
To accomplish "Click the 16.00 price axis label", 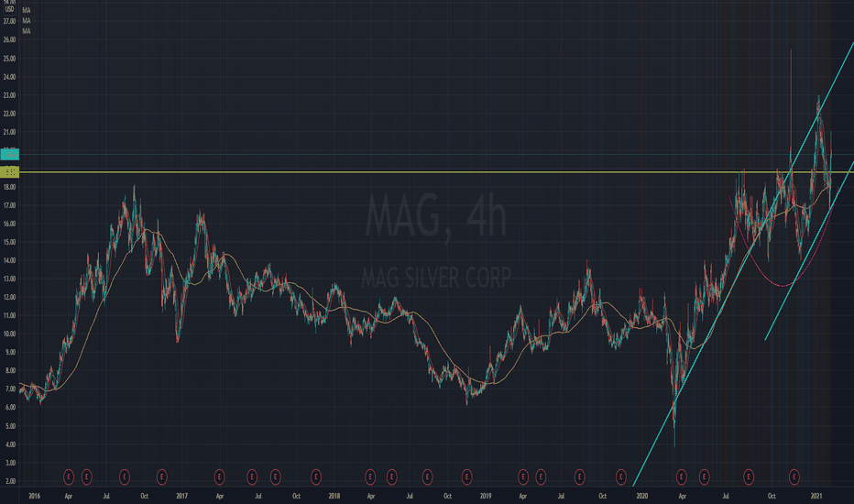I will (x=9, y=224).
